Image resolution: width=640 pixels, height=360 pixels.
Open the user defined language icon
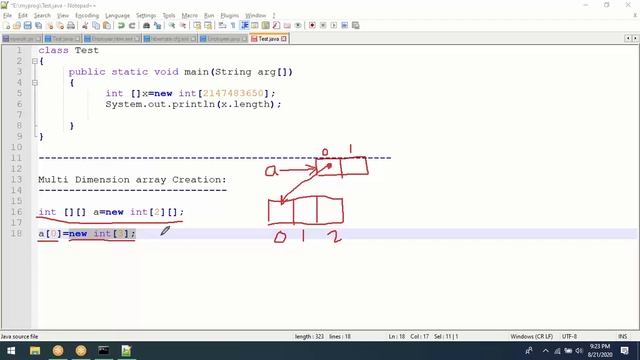[x=255, y=25]
